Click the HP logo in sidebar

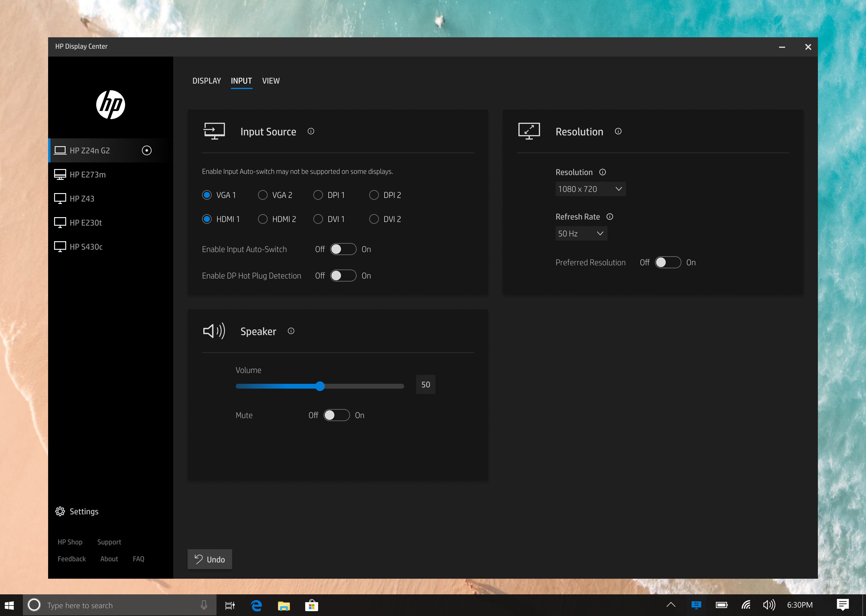pyautogui.click(x=110, y=105)
